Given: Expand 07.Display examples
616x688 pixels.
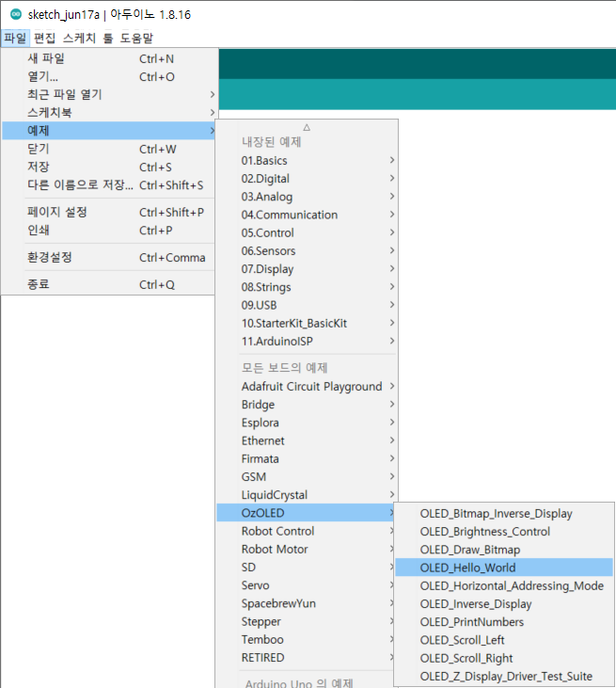Looking at the screenshot, I should [x=307, y=268].
